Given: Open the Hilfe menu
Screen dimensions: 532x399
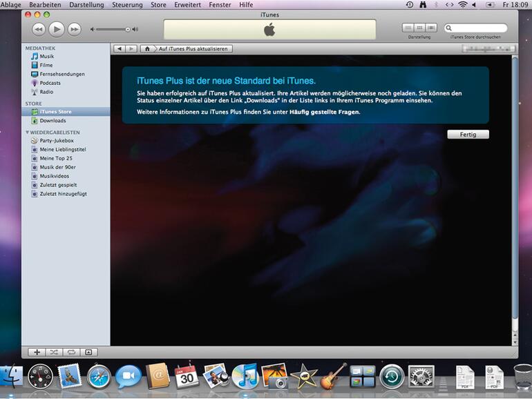Looking at the screenshot, I should [x=246, y=5].
